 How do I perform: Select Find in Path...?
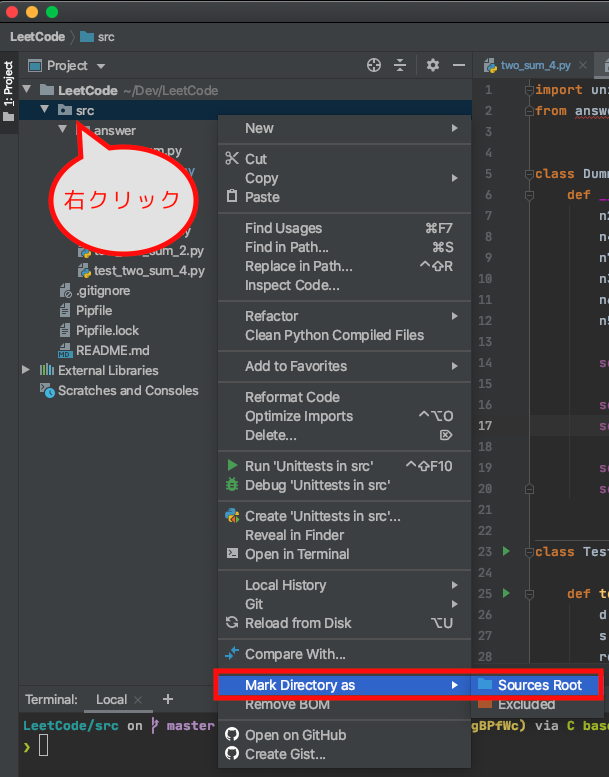point(344,247)
